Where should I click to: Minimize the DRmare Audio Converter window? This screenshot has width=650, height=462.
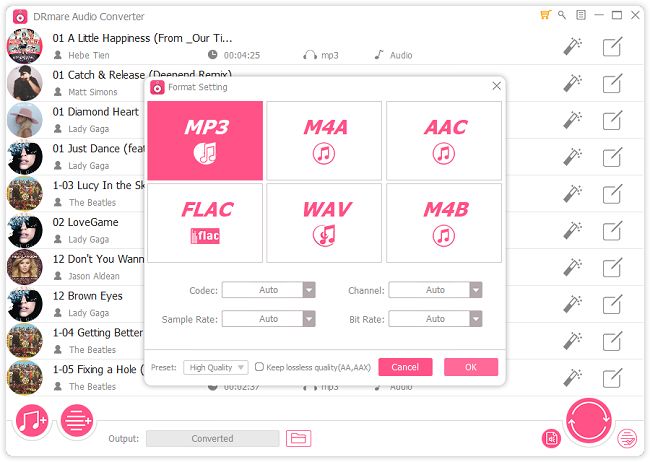point(599,15)
